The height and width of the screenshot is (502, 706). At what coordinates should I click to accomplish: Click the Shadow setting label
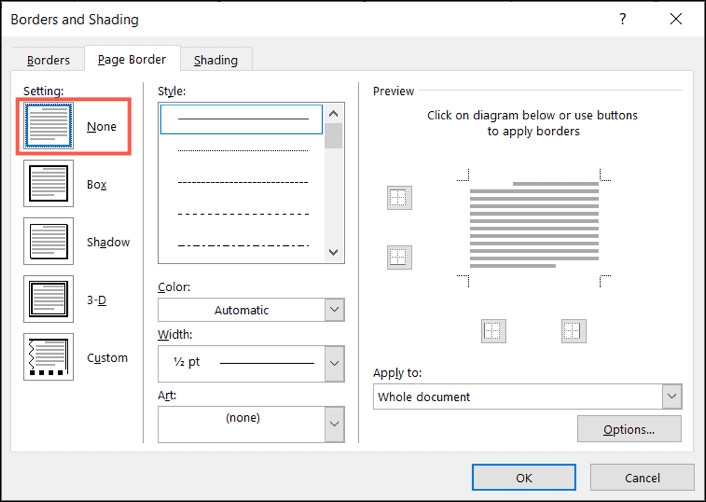coord(108,242)
